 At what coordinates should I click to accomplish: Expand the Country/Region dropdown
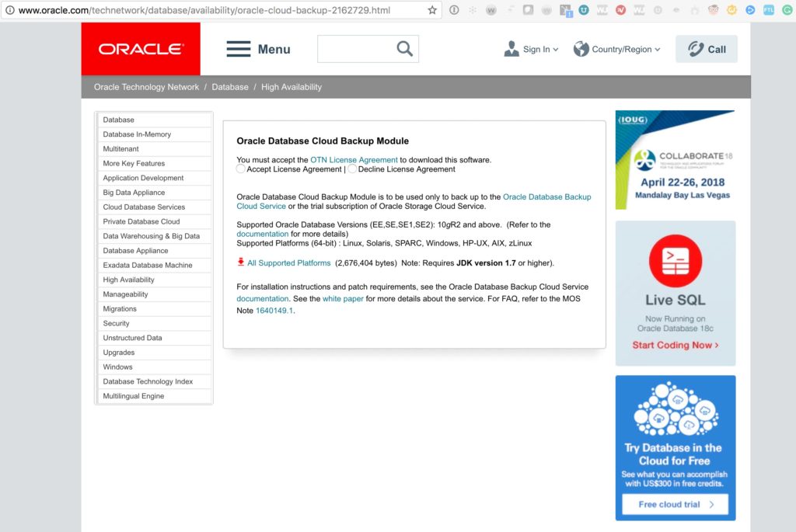pos(617,49)
